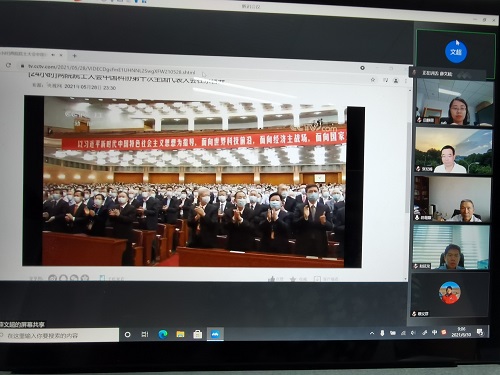
Task: Open a new browser tab
Action: coord(74,56)
